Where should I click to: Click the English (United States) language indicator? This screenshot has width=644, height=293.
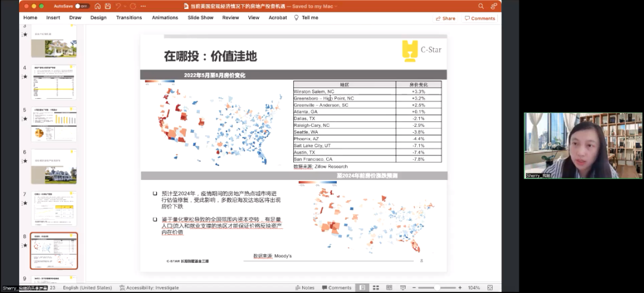coord(87,288)
